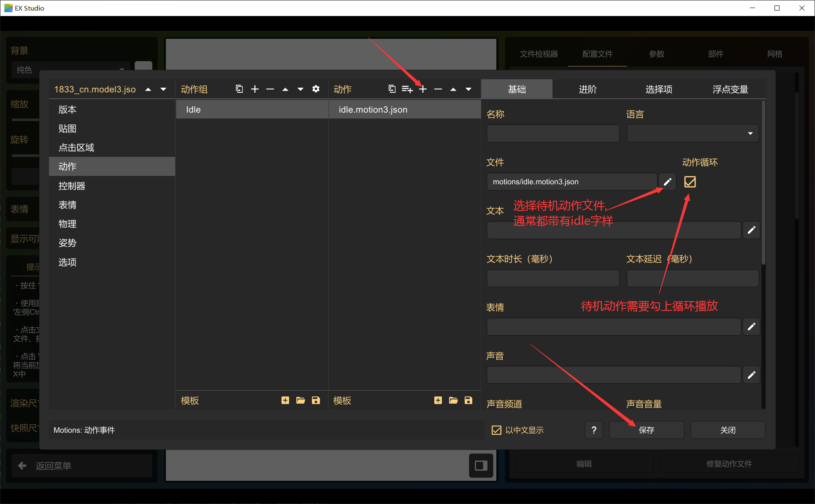The image size is (815, 504).
Task: Move motion group up
Action: [x=285, y=89]
